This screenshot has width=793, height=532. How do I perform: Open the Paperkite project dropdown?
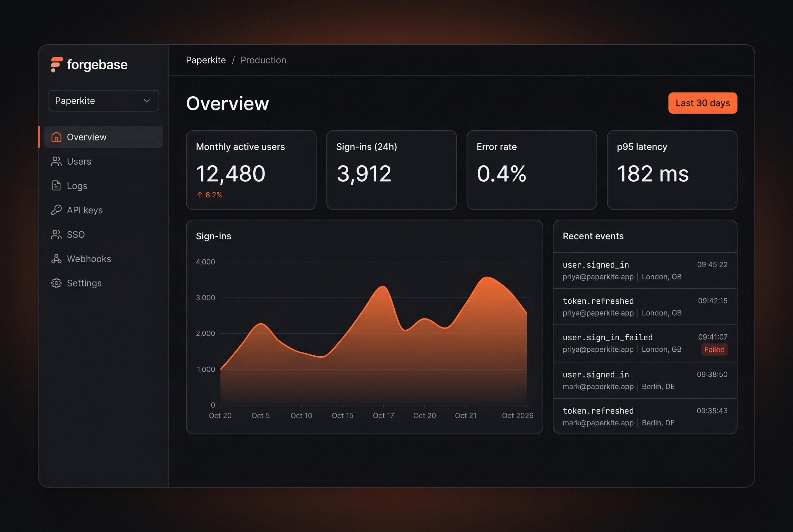click(x=104, y=101)
